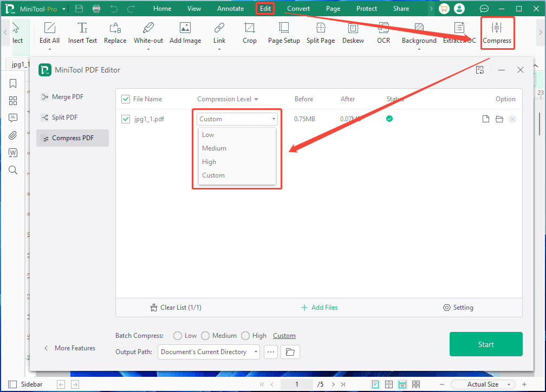Click the zoom out minus control

442,384
